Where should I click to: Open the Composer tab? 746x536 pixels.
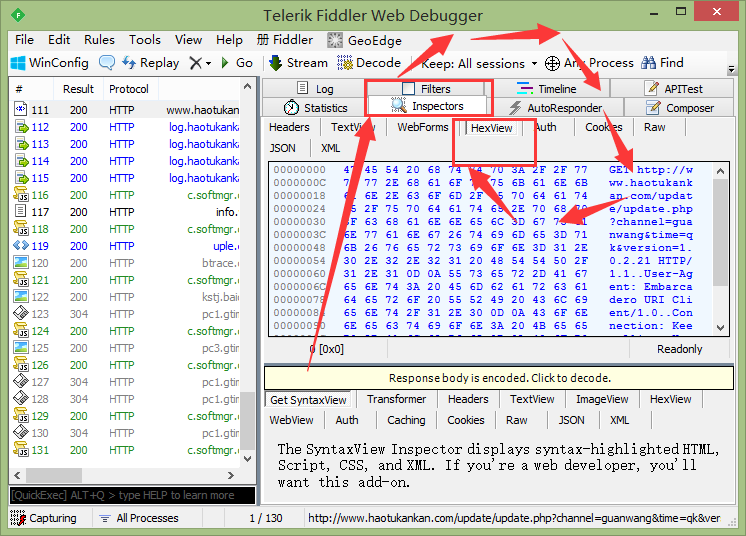point(679,108)
